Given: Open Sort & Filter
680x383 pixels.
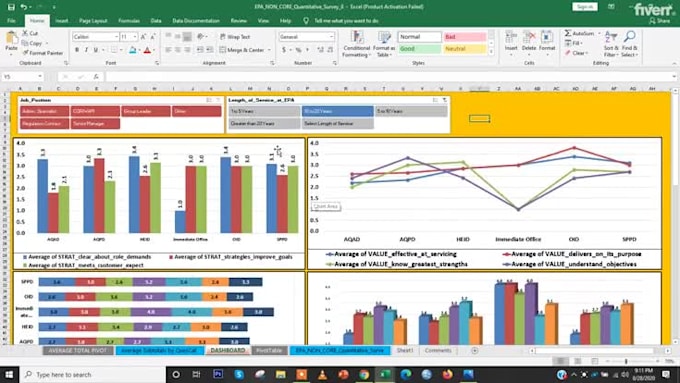Looking at the screenshot, I should [611, 44].
